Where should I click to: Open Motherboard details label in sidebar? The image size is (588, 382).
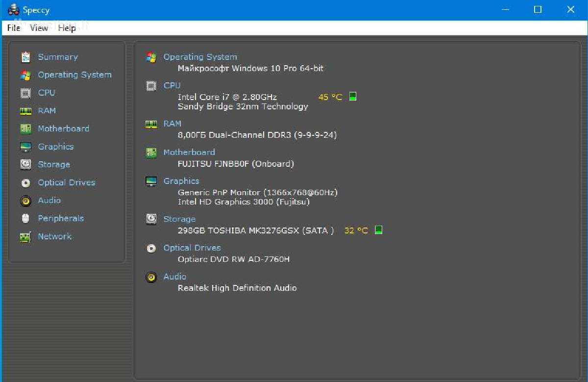pos(64,128)
